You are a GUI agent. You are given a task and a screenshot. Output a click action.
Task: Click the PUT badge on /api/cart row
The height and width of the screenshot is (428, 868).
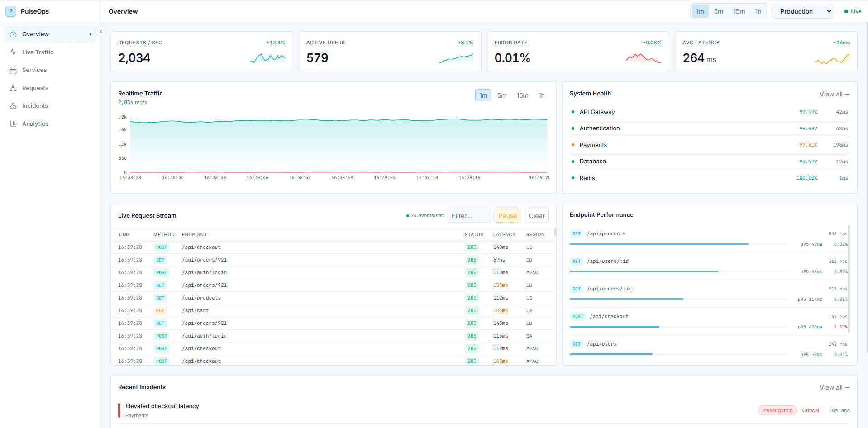(x=160, y=311)
